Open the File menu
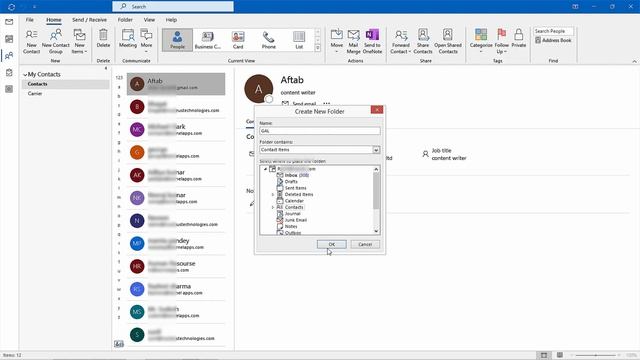Screen dimensions: 640x360 (30, 20)
